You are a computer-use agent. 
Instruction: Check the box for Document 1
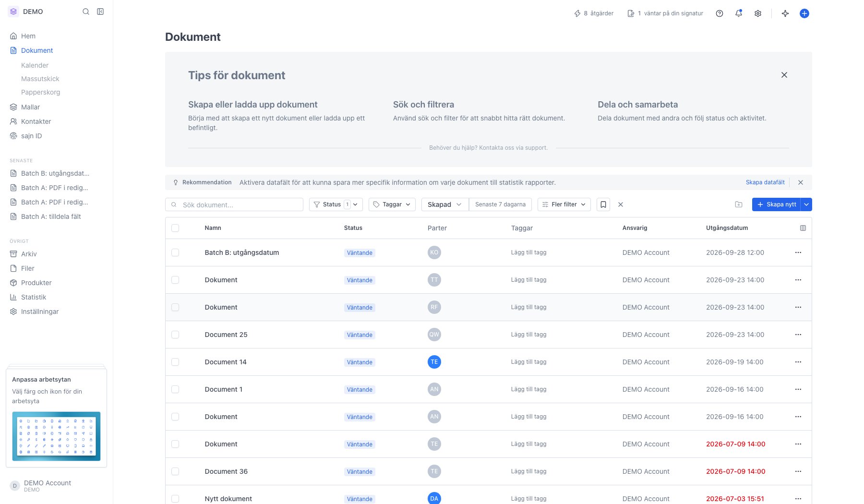(x=175, y=389)
